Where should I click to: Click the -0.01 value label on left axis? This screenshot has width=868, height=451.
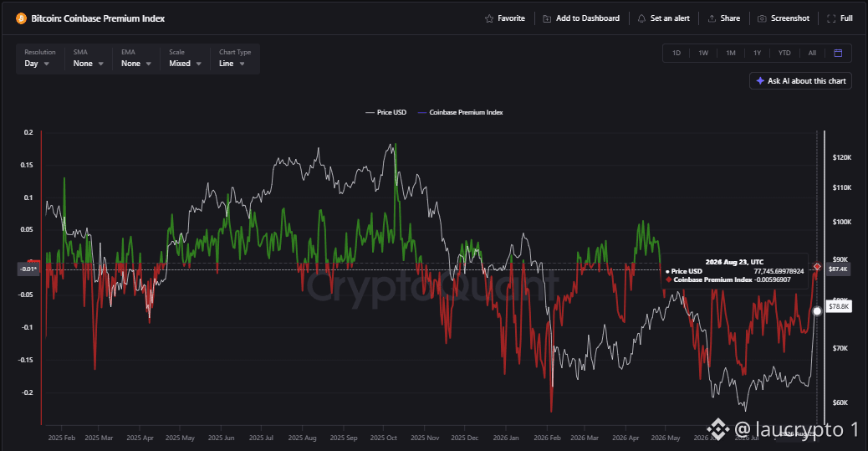(28, 269)
